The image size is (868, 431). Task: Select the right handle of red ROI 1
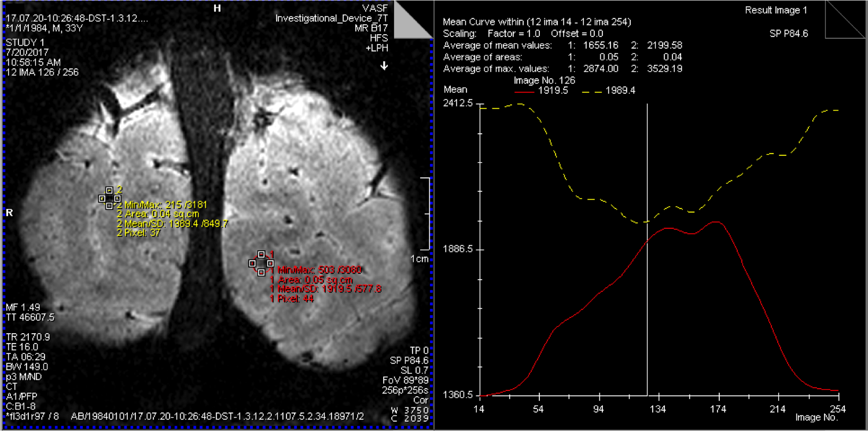pyautogui.click(x=270, y=263)
